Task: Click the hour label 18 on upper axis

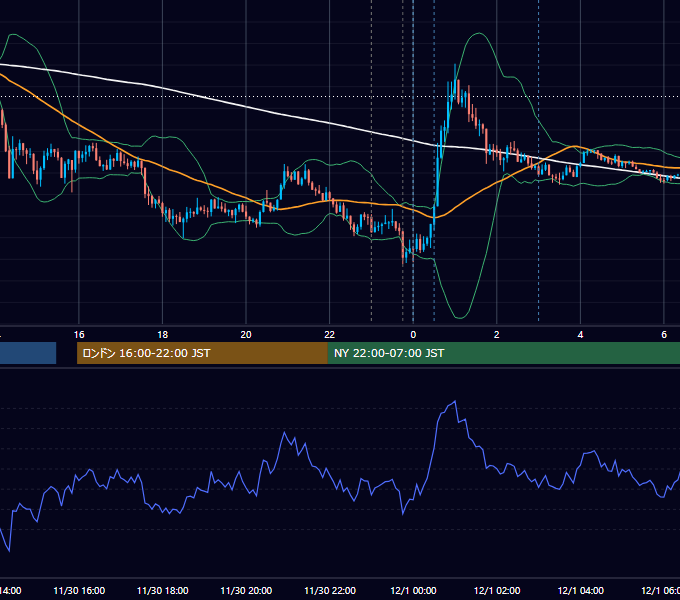Action: (162, 335)
